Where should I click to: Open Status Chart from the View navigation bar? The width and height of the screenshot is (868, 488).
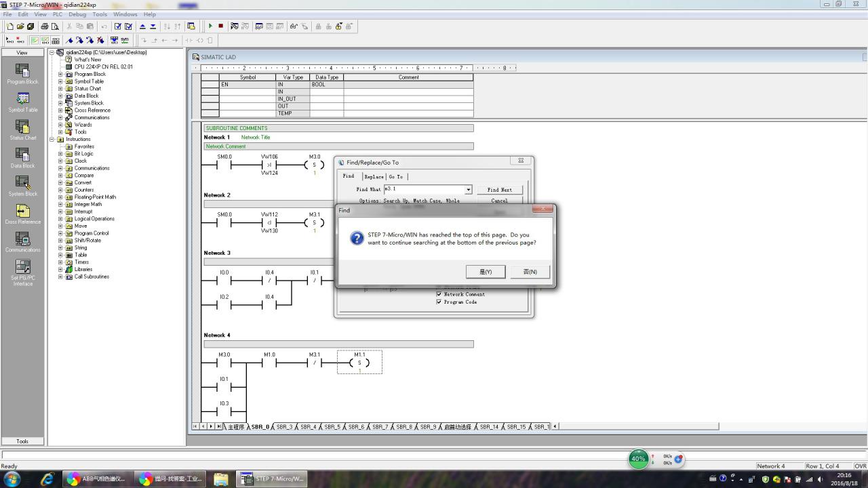tap(22, 130)
